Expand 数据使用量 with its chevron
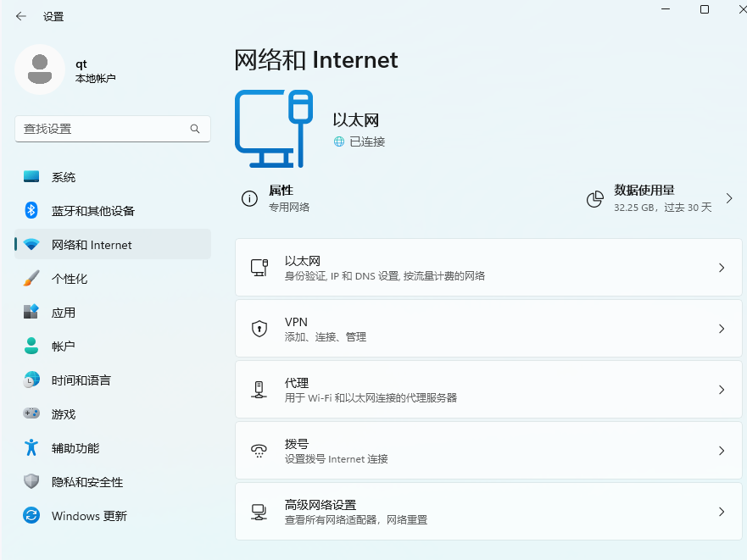The image size is (747, 560). 729,198
